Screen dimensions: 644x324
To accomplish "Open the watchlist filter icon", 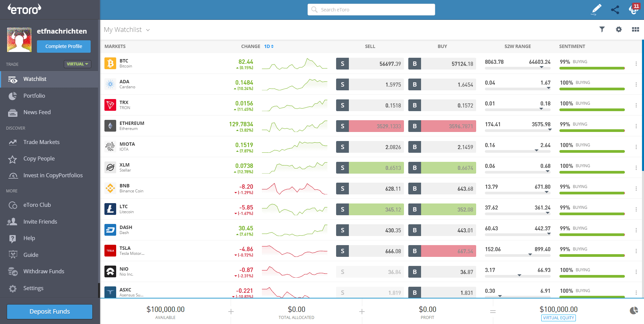I will click(x=602, y=29).
